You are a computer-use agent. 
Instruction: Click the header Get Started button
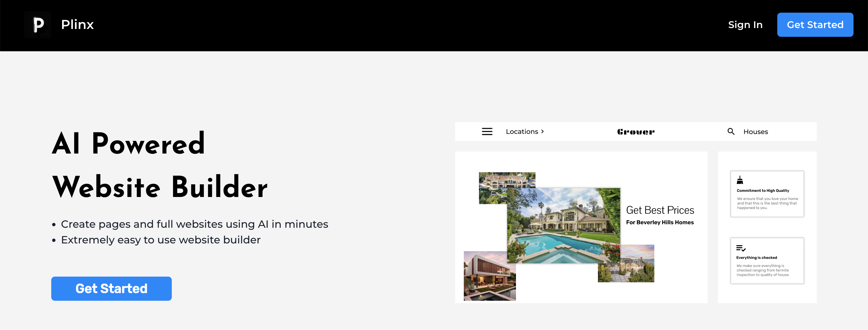click(x=815, y=25)
